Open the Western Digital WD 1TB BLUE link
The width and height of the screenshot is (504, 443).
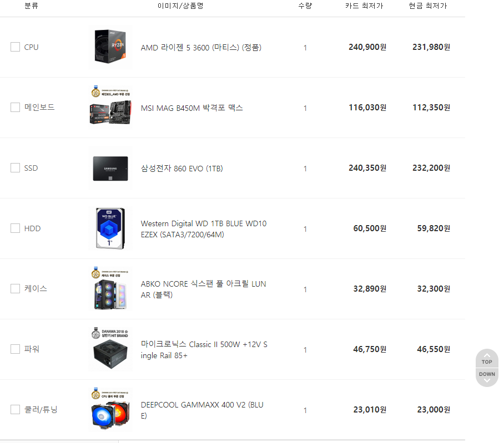pos(204,229)
